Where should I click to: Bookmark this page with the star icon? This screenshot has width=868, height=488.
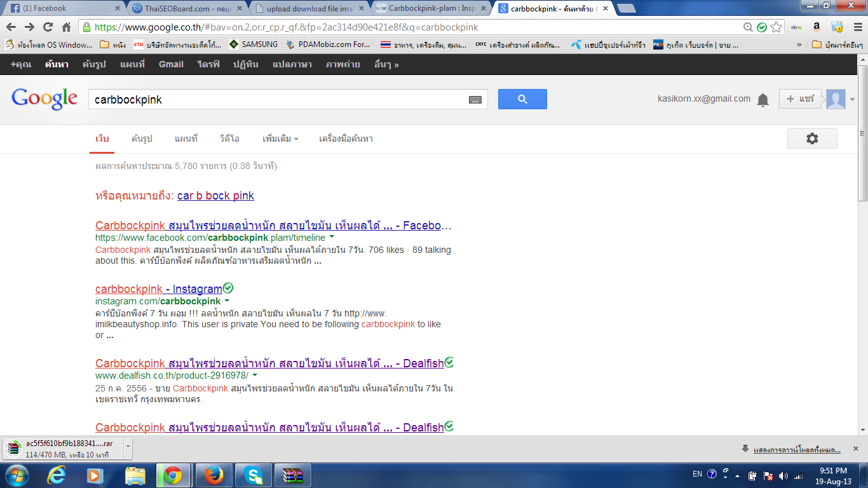pos(776,27)
